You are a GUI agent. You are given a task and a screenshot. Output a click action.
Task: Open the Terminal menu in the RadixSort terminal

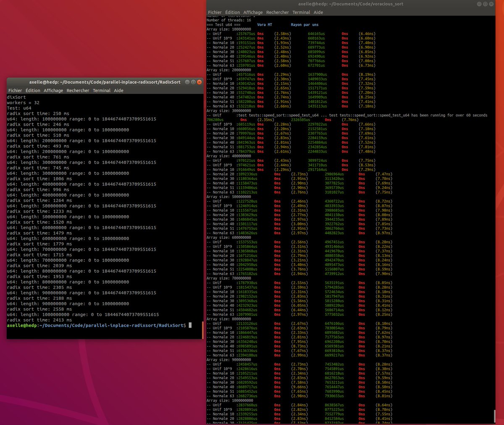point(102,90)
